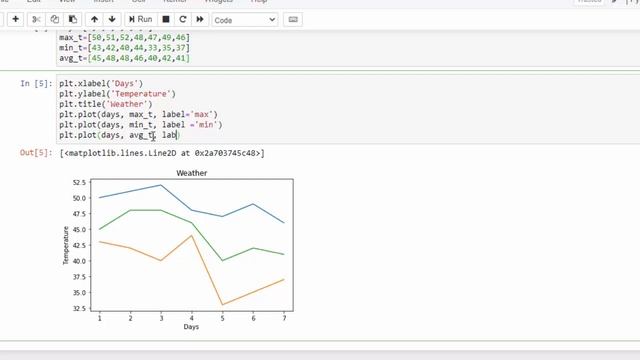The image size is (640, 360).
Task: Click the Weather plot title
Action: pyautogui.click(x=191, y=173)
